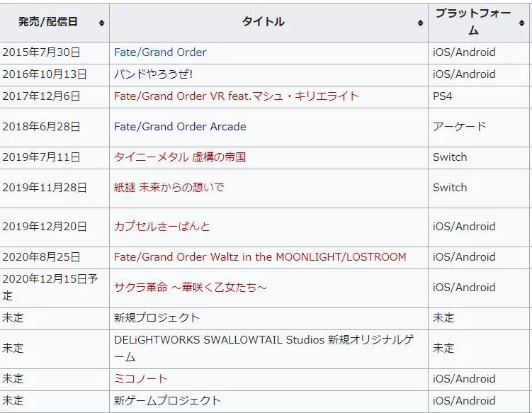The width and height of the screenshot is (532, 413).
Task: Select DELiGHTWORKS SWALLOWTAIL Studios 新規オリジナルゲーム cell
Action: click(x=268, y=349)
